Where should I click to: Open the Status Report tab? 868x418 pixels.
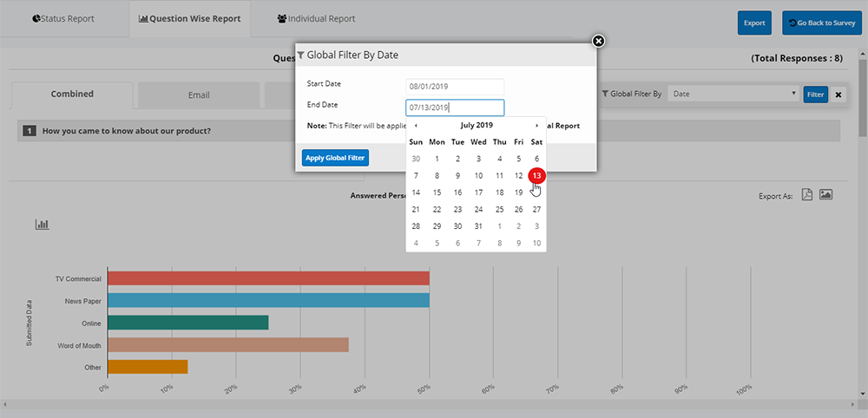click(x=63, y=19)
